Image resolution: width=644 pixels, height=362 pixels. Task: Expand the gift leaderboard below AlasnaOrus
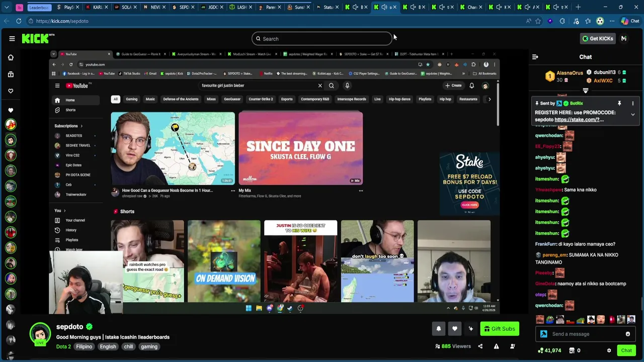pos(586,90)
